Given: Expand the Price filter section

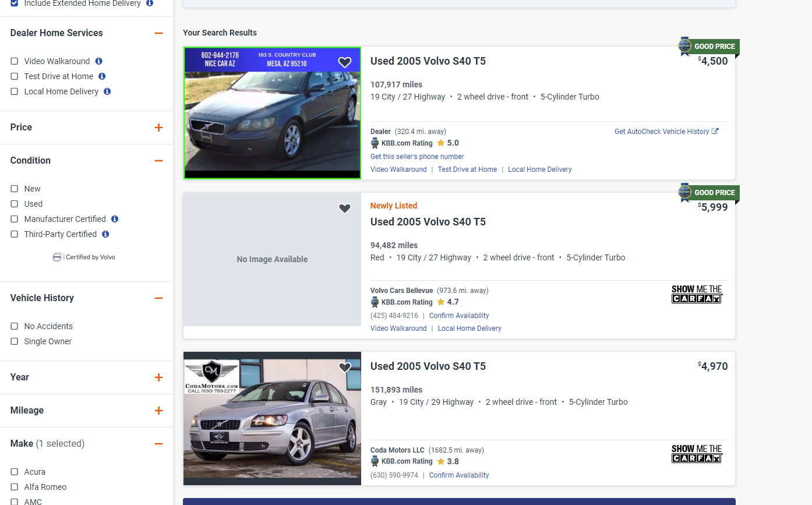Looking at the screenshot, I should (x=158, y=128).
